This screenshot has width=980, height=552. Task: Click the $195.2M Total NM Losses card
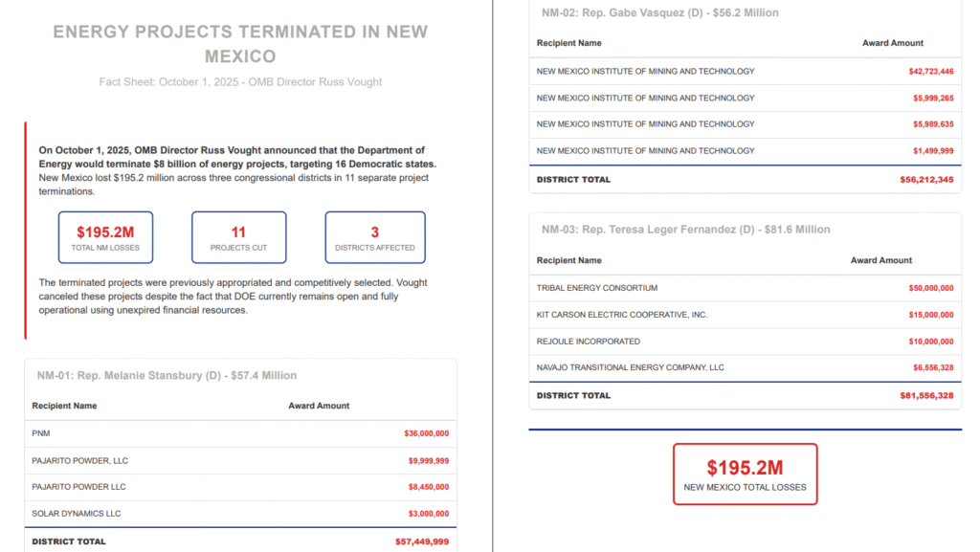(x=105, y=237)
